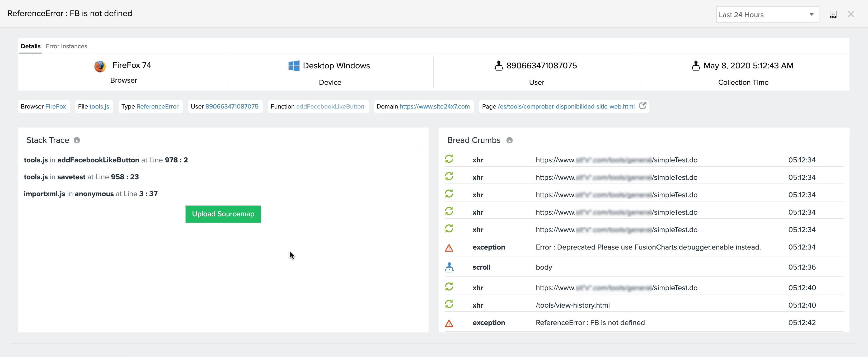Close the error details panel

click(851, 14)
